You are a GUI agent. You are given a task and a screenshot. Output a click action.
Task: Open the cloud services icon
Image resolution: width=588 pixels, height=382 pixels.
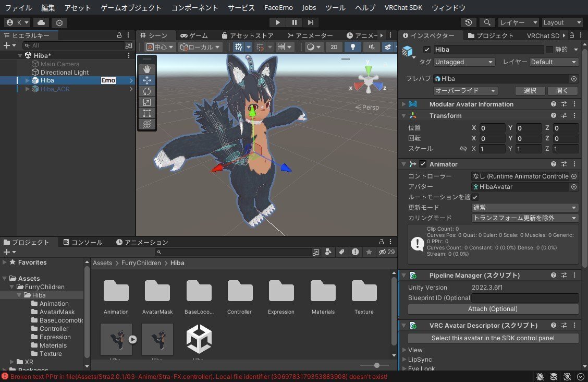[x=41, y=22]
